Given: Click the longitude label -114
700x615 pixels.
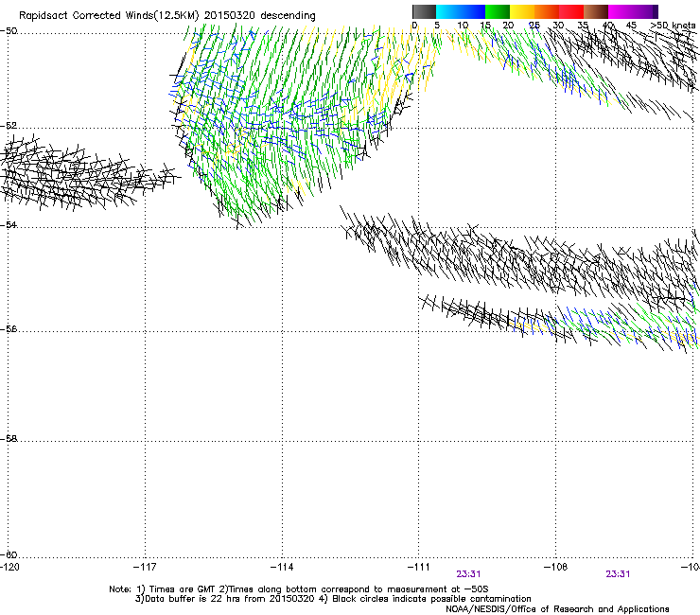Looking at the screenshot, I should coord(282,567).
